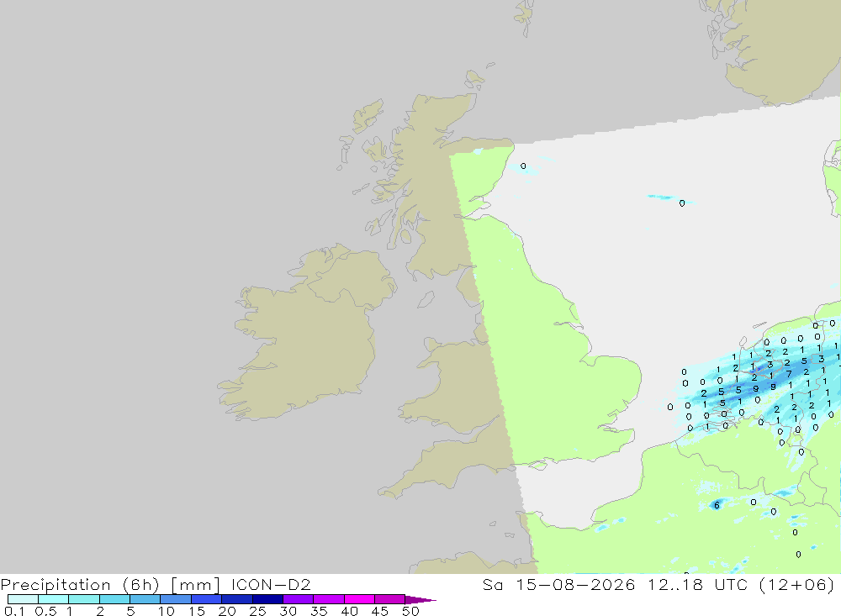Select the 30–35 mm purple legend swatch
The width and height of the screenshot is (841, 616).
[298, 599]
